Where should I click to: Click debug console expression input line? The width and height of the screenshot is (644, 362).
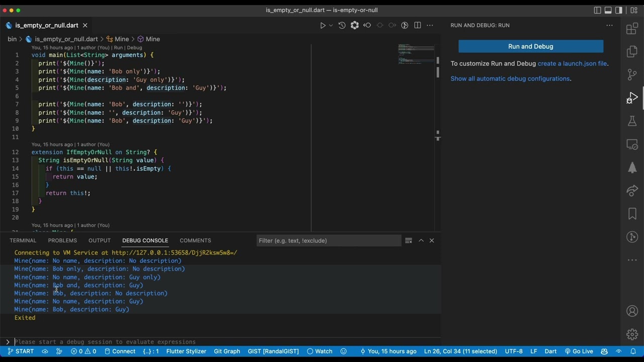pyautogui.click(x=226, y=342)
